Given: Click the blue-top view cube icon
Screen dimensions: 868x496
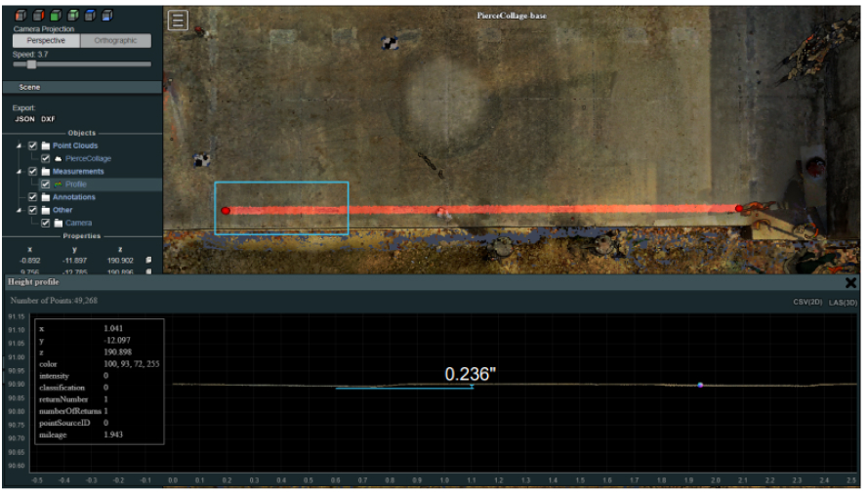Looking at the screenshot, I should (91, 16).
